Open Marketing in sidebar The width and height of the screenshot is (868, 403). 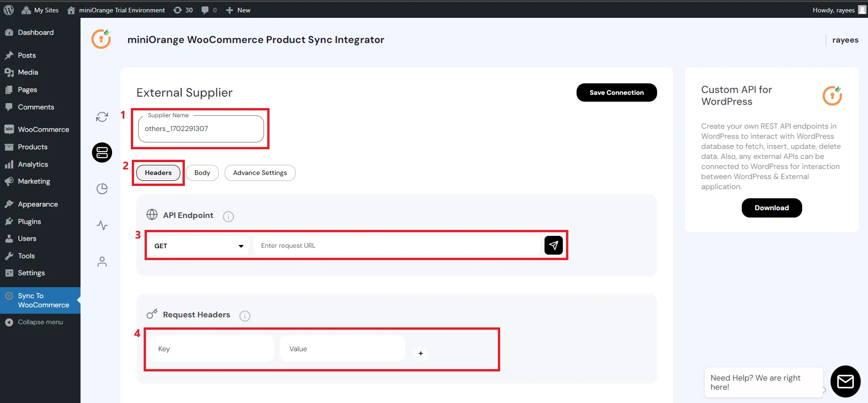pyautogui.click(x=40, y=181)
